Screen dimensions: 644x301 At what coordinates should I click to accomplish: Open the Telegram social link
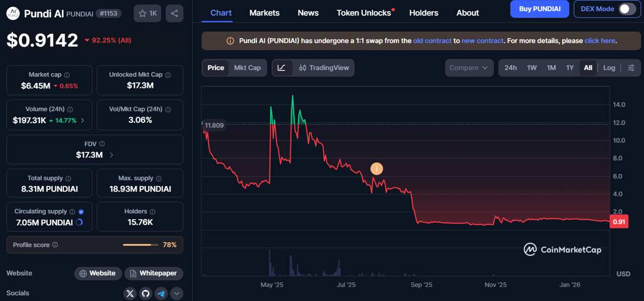click(x=161, y=293)
